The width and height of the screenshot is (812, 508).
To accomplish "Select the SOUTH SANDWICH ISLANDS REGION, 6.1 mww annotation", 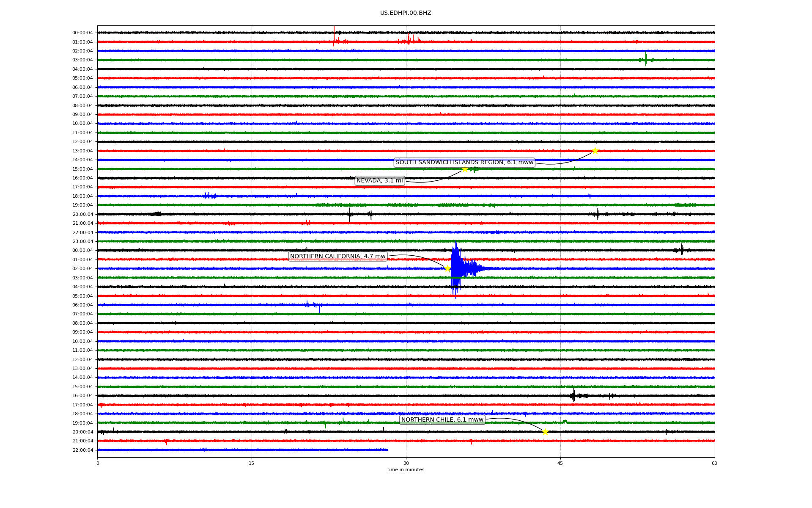I will point(464,163).
